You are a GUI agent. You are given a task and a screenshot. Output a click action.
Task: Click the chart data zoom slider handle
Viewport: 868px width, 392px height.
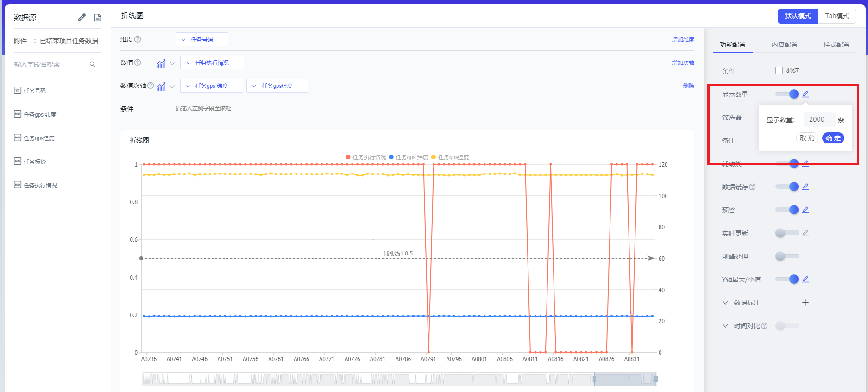click(594, 380)
